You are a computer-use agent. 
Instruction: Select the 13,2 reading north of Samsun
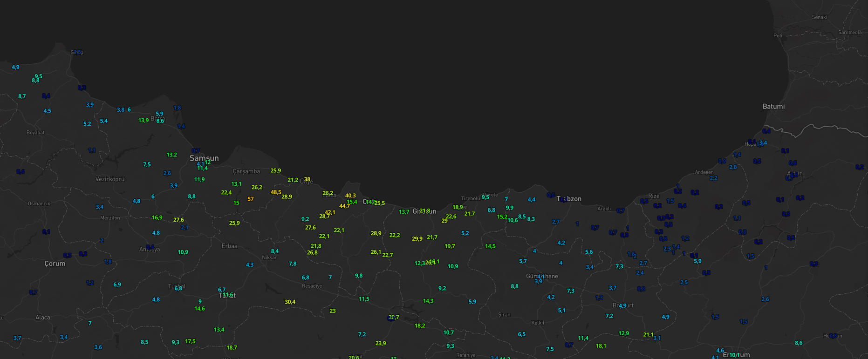tap(171, 155)
